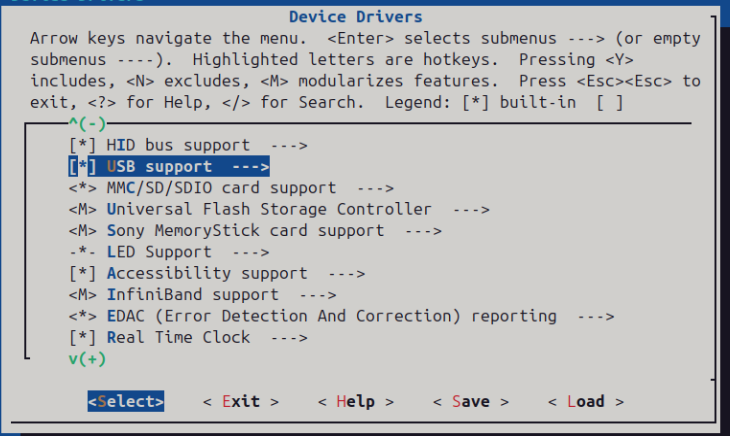This screenshot has height=436, width=730.
Task: Click the Save button
Action: [471, 401]
